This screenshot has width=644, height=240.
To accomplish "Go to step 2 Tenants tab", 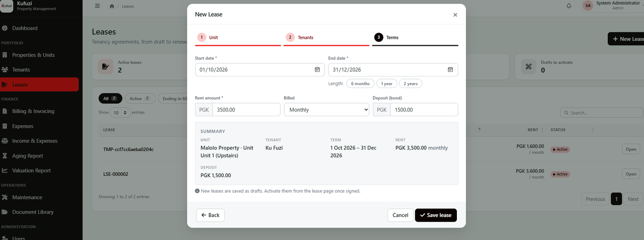I will click(327, 38).
